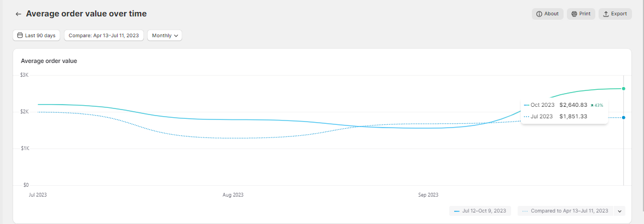
Task: Click the green 43% increase arrow in the tooltip
Action: pyautogui.click(x=593, y=105)
